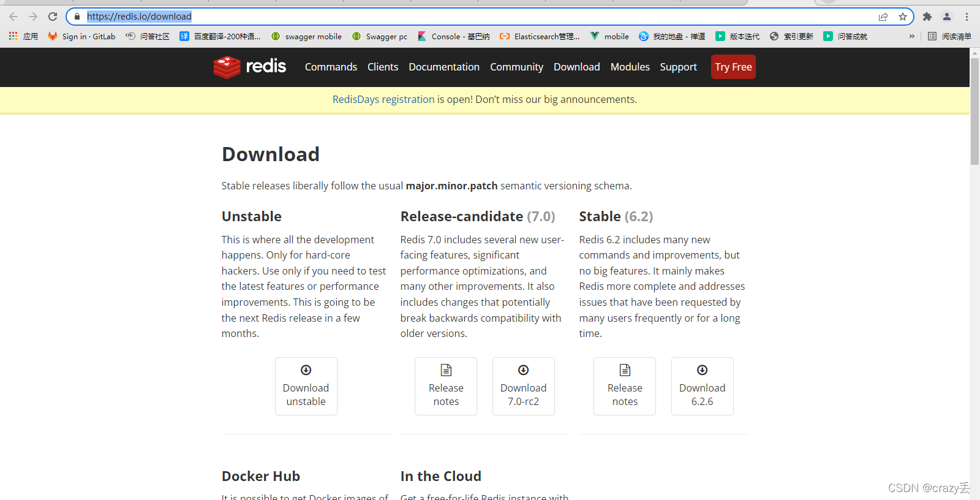The image size is (980, 500).
Task: Open the Baidu translate bookmark
Action: coord(220,36)
